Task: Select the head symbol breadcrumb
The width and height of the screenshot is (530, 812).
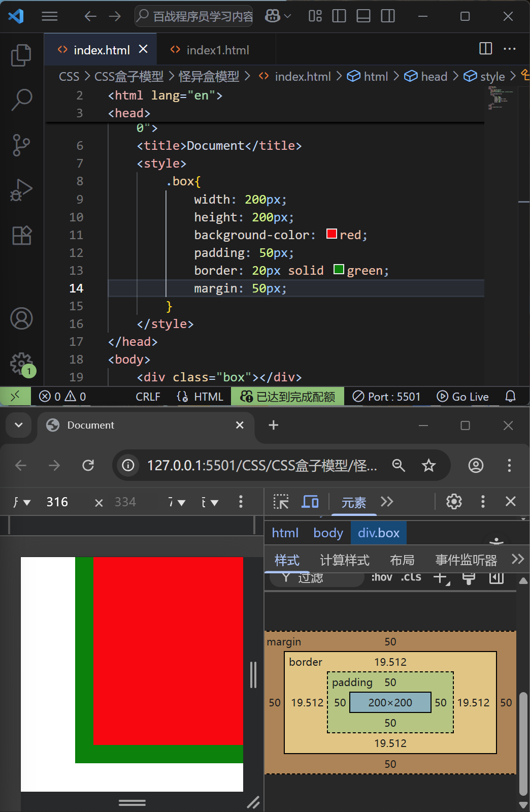Action: click(426, 77)
